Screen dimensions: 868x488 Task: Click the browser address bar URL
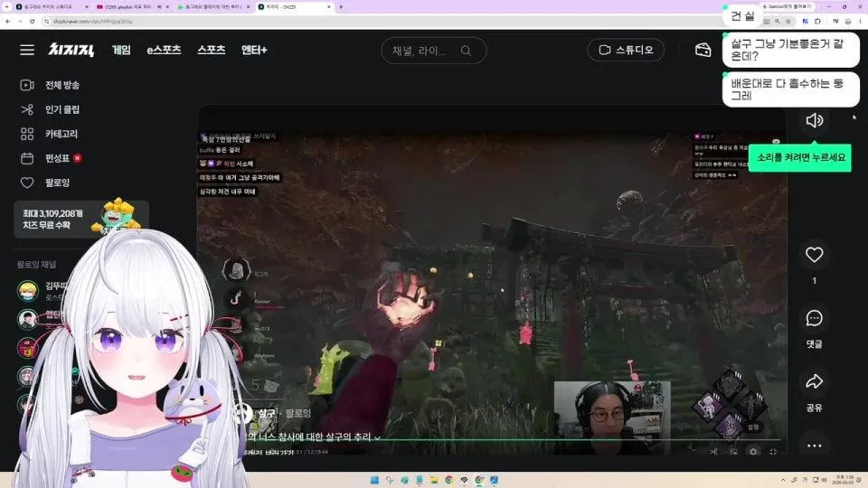point(93,21)
